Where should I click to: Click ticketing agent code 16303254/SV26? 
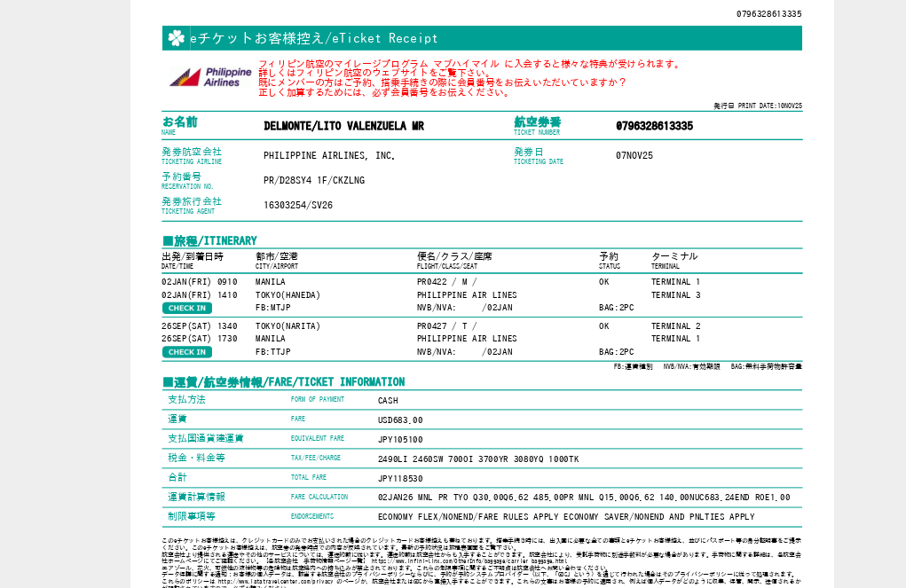tap(297, 205)
